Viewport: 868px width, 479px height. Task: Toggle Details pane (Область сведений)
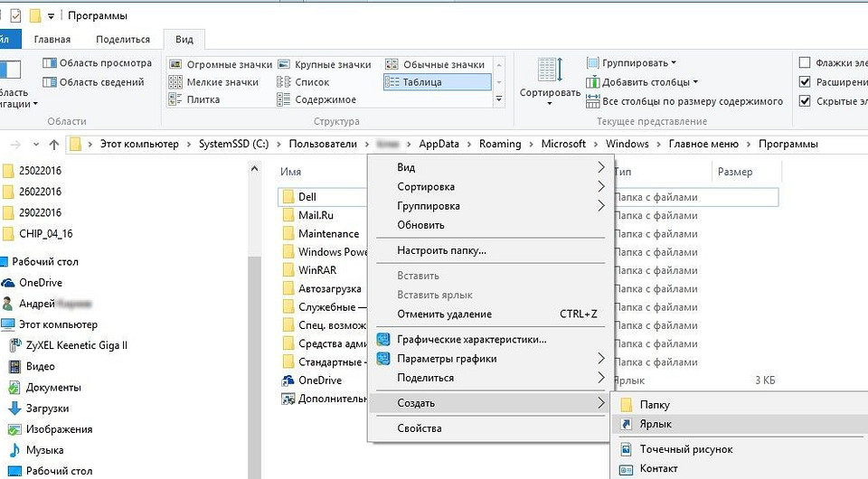(93, 82)
